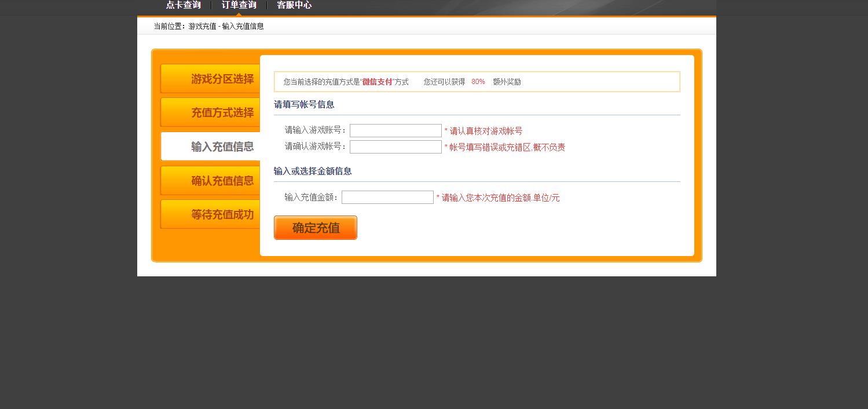Click the 请填写帐号信息 section heading

[x=304, y=105]
